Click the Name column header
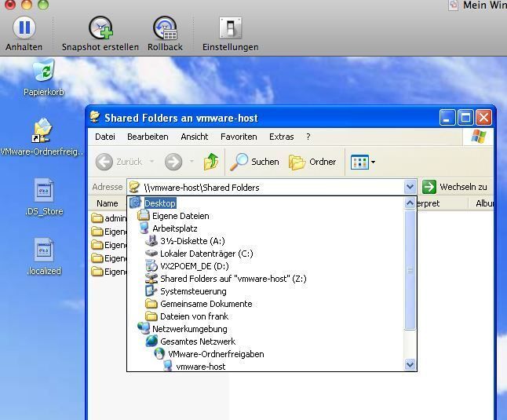The width and height of the screenshot is (507, 420). coord(107,203)
